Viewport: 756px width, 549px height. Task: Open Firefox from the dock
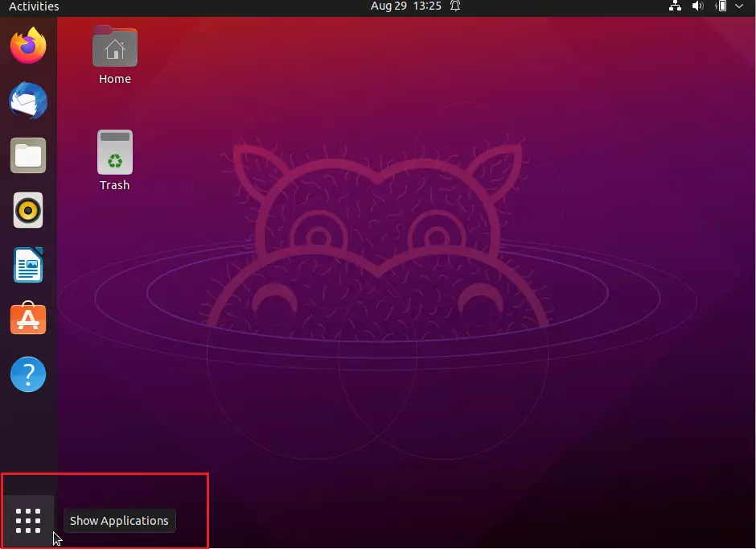click(28, 45)
